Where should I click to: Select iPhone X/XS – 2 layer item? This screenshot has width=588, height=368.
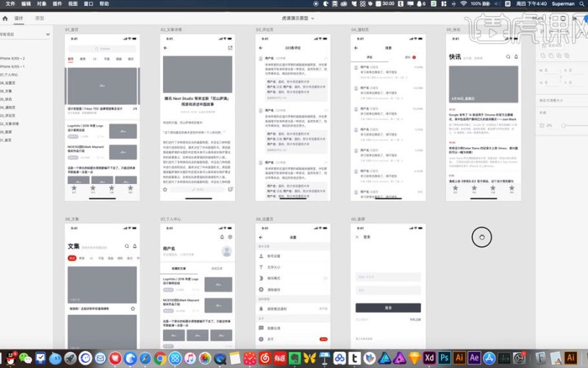click(12, 59)
